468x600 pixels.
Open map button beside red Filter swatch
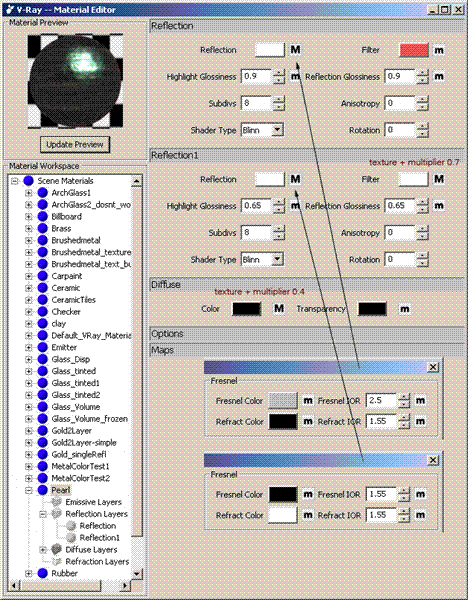click(439, 50)
